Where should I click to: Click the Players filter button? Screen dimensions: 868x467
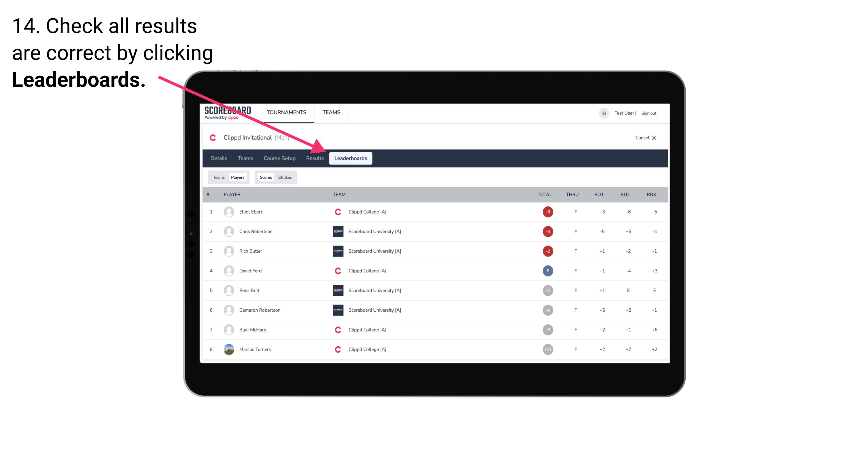pyautogui.click(x=237, y=177)
